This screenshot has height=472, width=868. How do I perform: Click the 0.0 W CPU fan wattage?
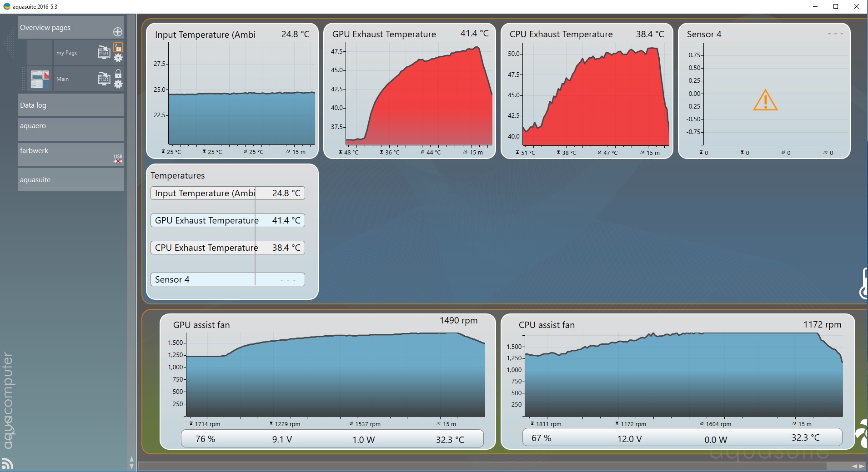(x=716, y=439)
